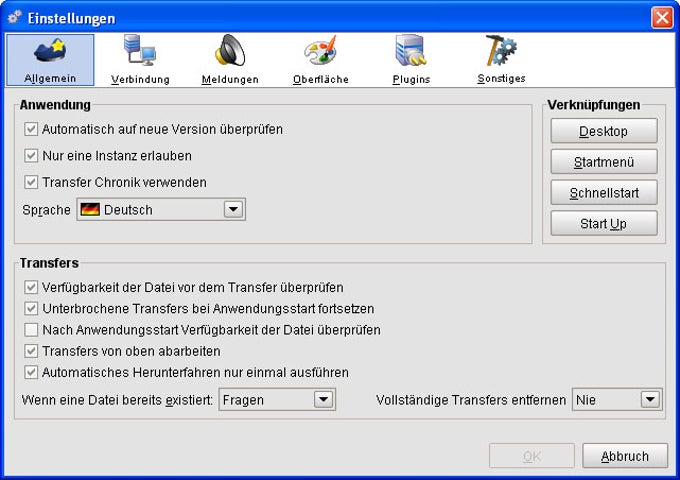Viewport: 680px width, 480px height.
Task: Click the Start Up shortcut button
Action: (x=604, y=223)
